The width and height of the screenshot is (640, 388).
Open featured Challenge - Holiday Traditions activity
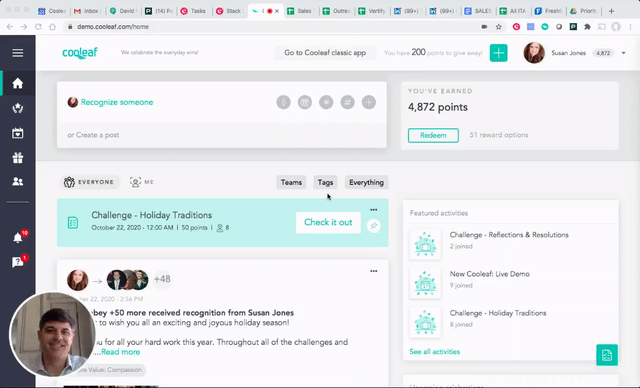(x=498, y=313)
